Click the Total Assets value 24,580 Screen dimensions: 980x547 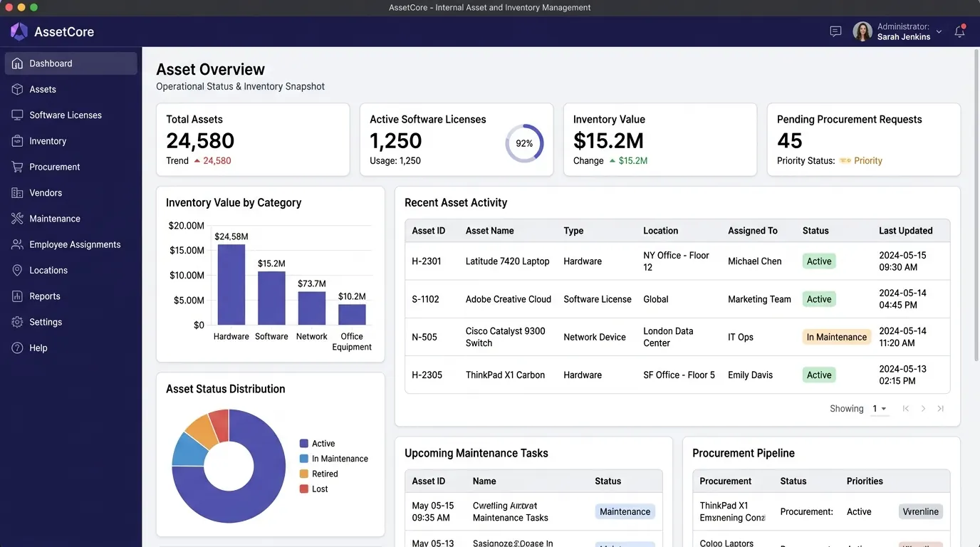pos(200,140)
